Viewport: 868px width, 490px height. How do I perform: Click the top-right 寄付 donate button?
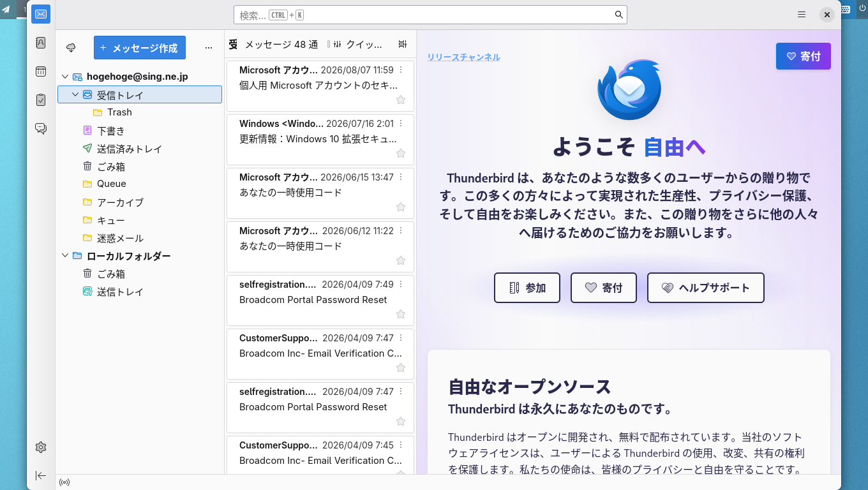pos(804,56)
